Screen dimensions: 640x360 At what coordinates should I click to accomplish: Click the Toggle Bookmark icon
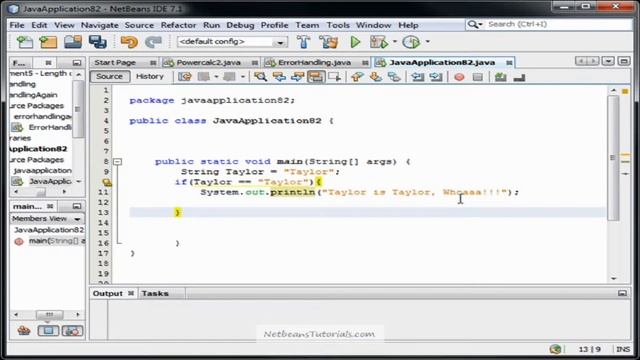(x=394, y=77)
